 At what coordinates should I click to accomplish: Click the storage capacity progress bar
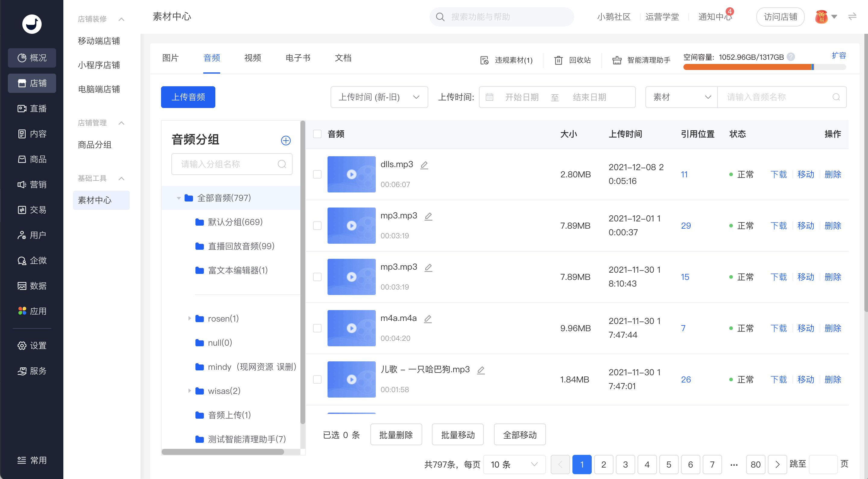765,67
